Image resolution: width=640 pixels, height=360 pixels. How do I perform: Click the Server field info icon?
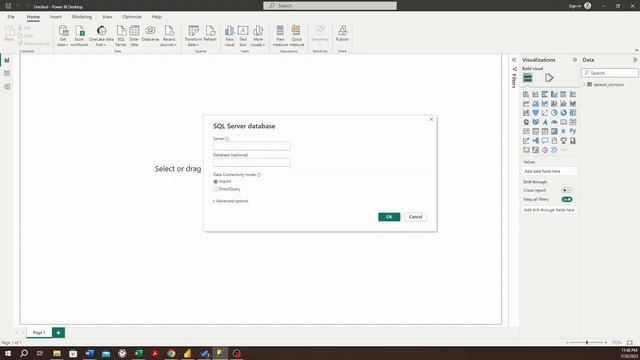click(x=227, y=139)
